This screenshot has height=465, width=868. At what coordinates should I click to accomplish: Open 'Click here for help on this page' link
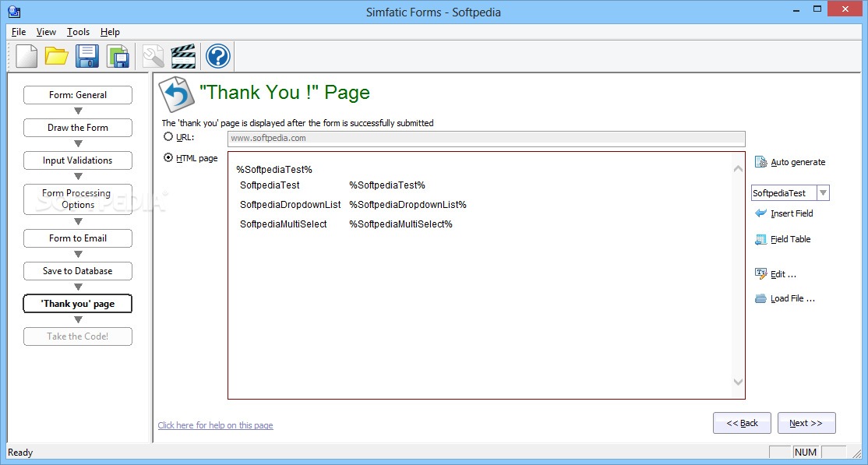pos(215,425)
